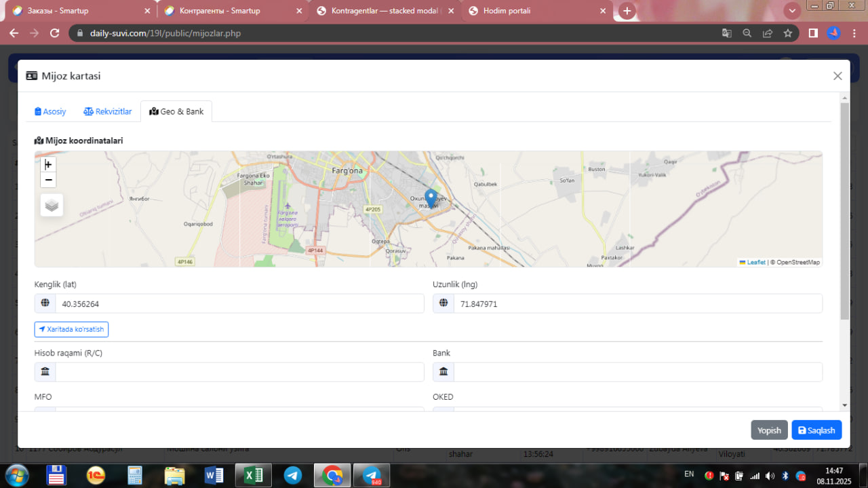Click the Hisob raqami input field
This screenshot has width=868, height=488.
pos(239,372)
